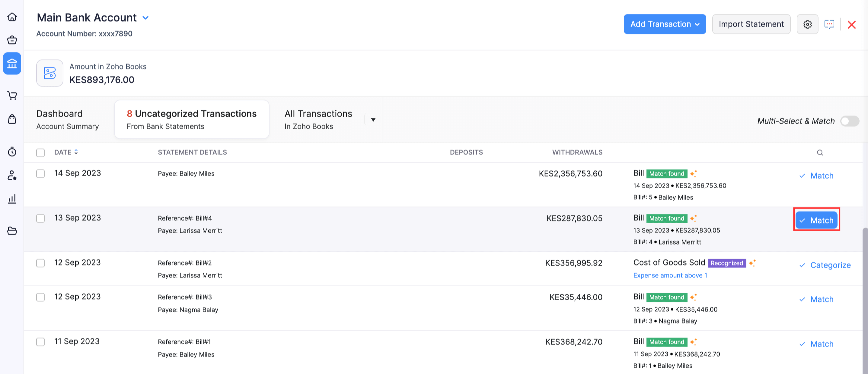Open the All Transactions filter dropdown arrow
Image resolution: width=868 pixels, height=374 pixels.
tap(373, 119)
